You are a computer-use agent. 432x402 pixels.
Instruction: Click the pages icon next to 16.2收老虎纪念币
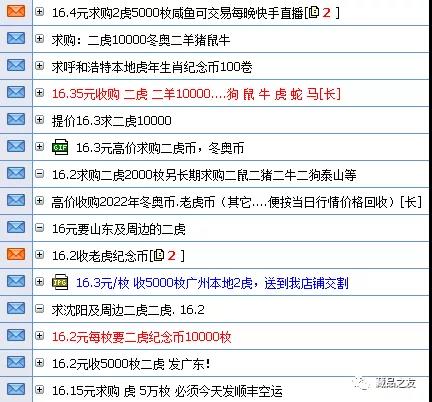pyautogui.click(x=160, y=255)
